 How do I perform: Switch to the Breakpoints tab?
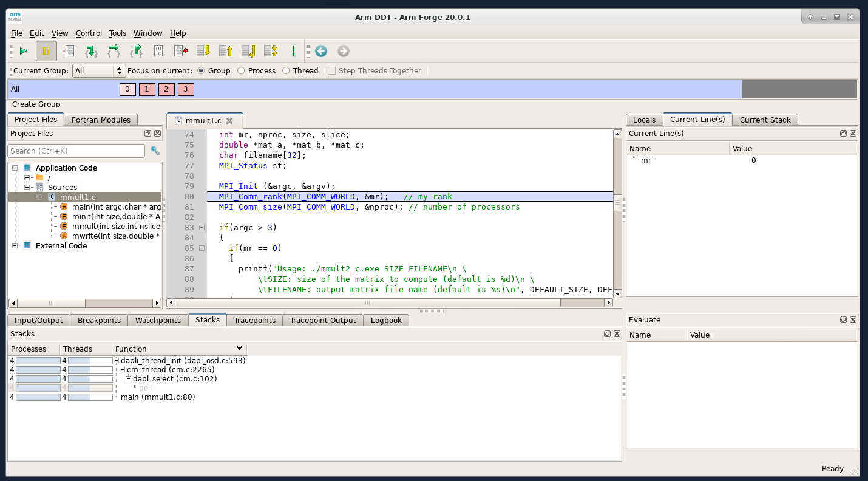click(99, 320)
